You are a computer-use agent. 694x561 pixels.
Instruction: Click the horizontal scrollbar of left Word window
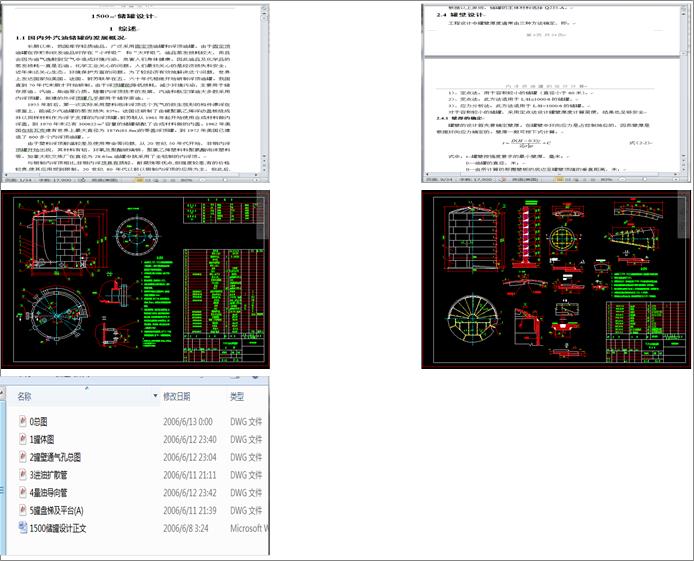point(131,175)
